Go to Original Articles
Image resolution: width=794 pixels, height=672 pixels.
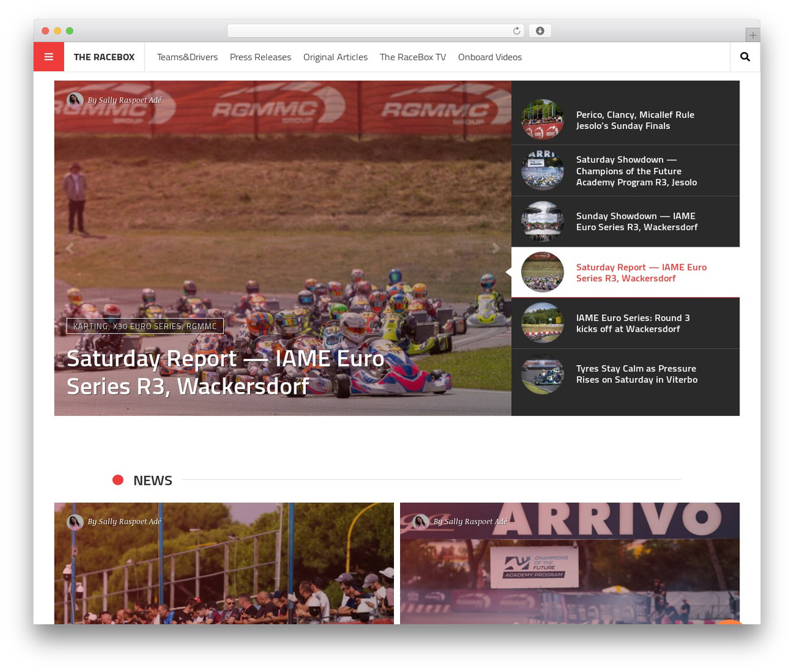[336, 57]
